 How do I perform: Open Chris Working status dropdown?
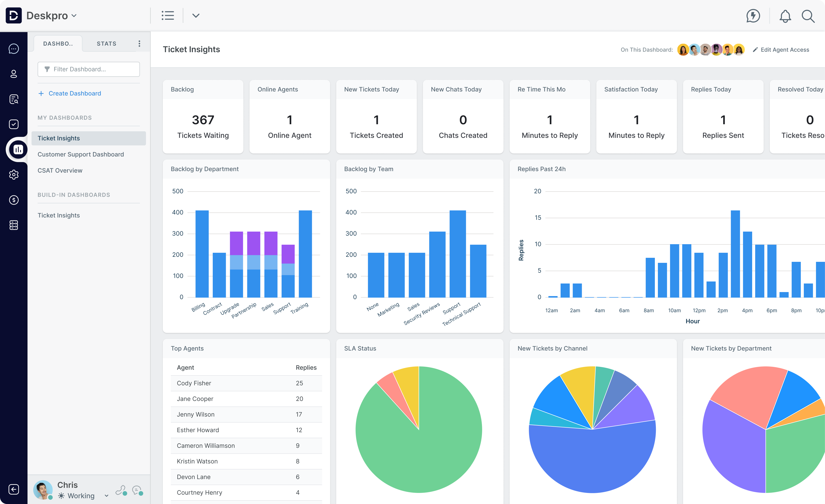pyautogui.click(x=106, y=496)
